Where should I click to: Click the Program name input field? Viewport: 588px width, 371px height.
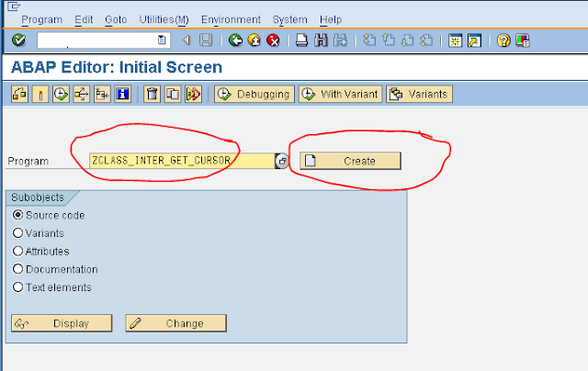click(x=182, y=161)
